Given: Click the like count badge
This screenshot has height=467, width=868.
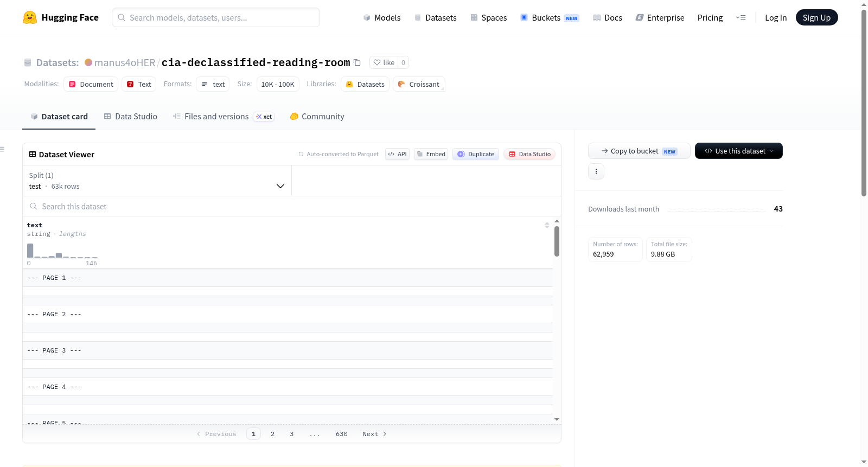Looking at the screenshot, I should click(403, 62).
